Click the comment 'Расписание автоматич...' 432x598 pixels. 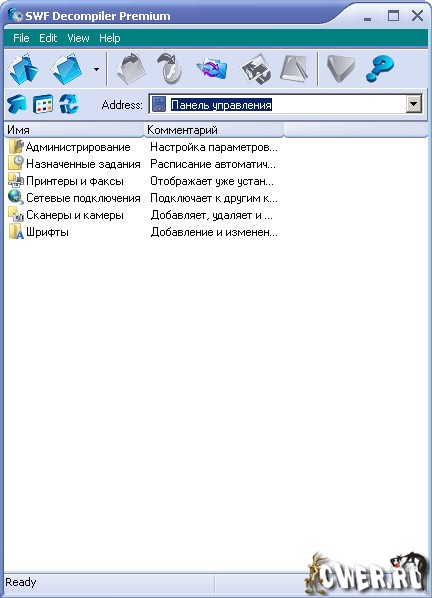click(x=213, y=164)
